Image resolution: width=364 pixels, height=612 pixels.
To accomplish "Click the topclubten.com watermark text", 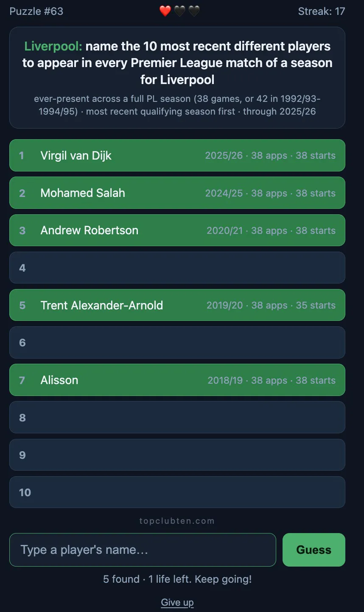I will [x=177, y=521].
